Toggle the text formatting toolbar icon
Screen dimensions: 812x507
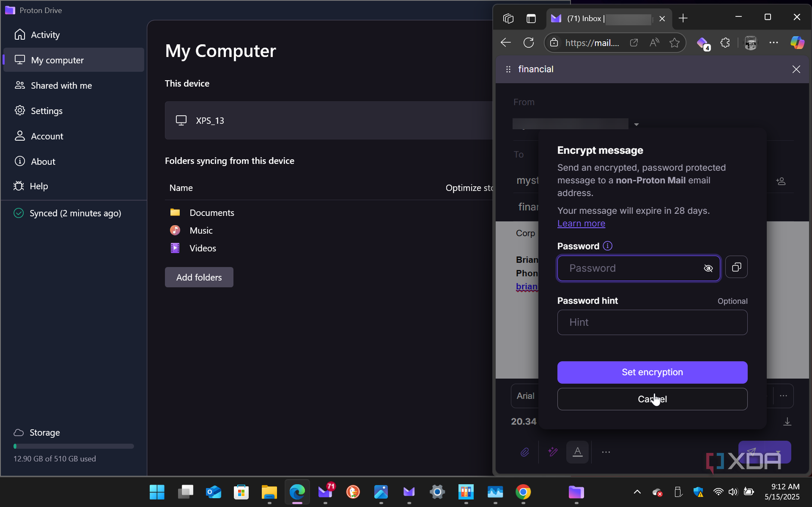pyautogui.click(x=577, y=452)
